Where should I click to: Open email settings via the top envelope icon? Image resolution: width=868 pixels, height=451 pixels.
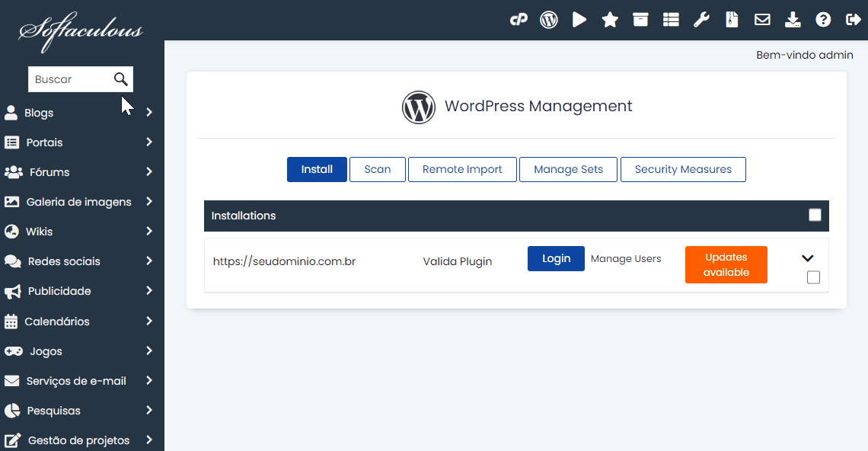(x=762, y=20)
